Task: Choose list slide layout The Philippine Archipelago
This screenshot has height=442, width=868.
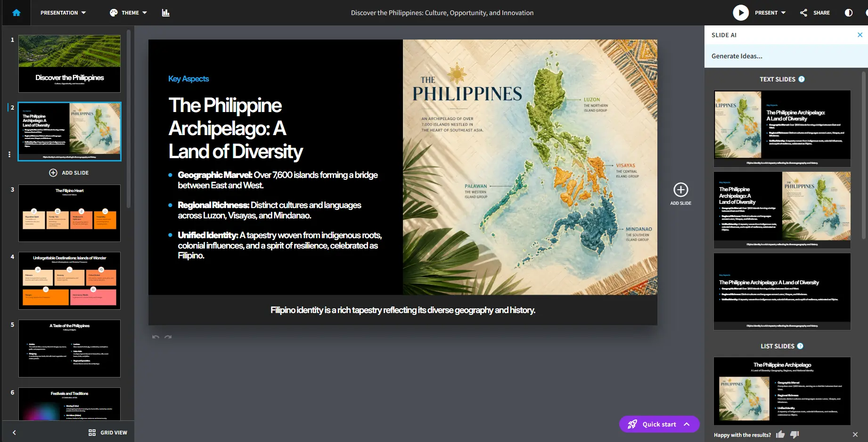Action: (782, 391)
